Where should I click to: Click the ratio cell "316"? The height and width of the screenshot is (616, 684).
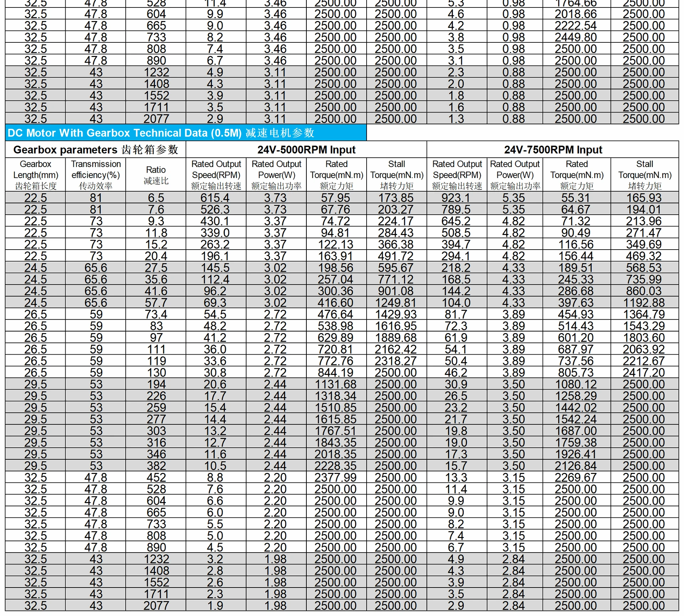pyautogui.click(x=156, y=443)
